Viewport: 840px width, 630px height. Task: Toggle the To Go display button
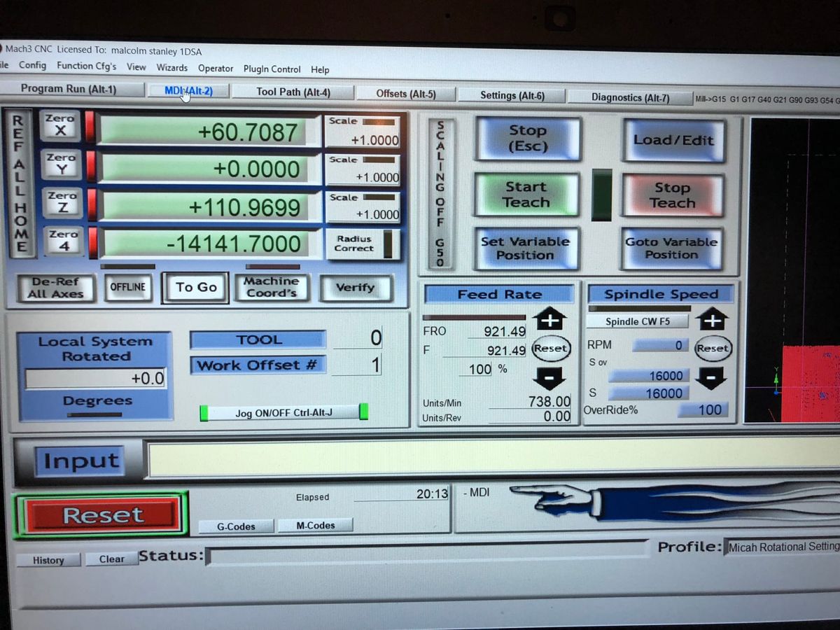(196, 287)
